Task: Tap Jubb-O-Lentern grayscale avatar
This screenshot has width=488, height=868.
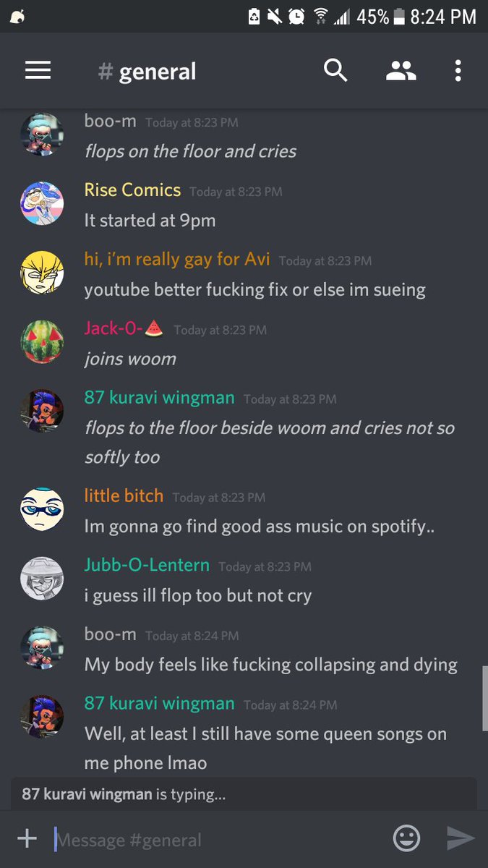Action: (x=42, y=578)
